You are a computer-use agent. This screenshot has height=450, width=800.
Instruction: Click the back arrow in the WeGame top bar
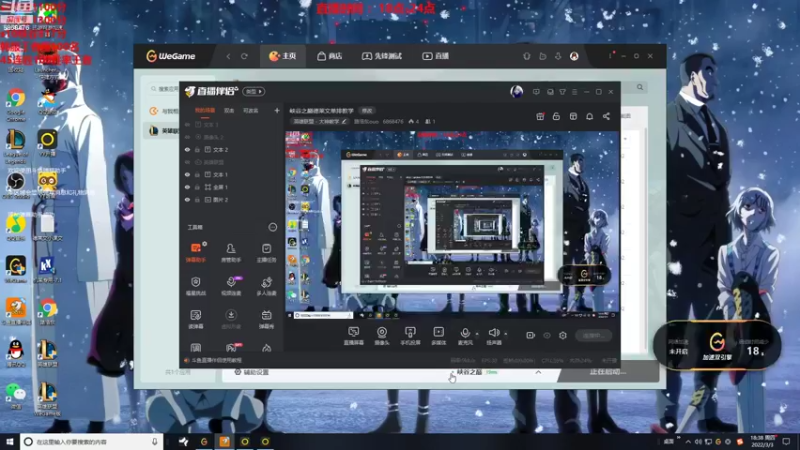(228, 56)
